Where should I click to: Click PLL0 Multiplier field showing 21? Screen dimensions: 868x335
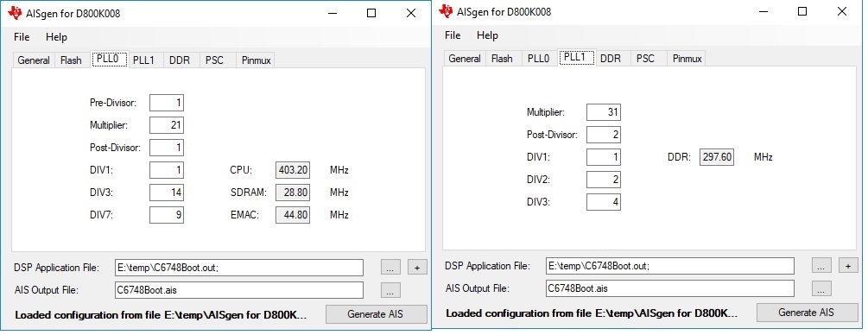[167, 125]
